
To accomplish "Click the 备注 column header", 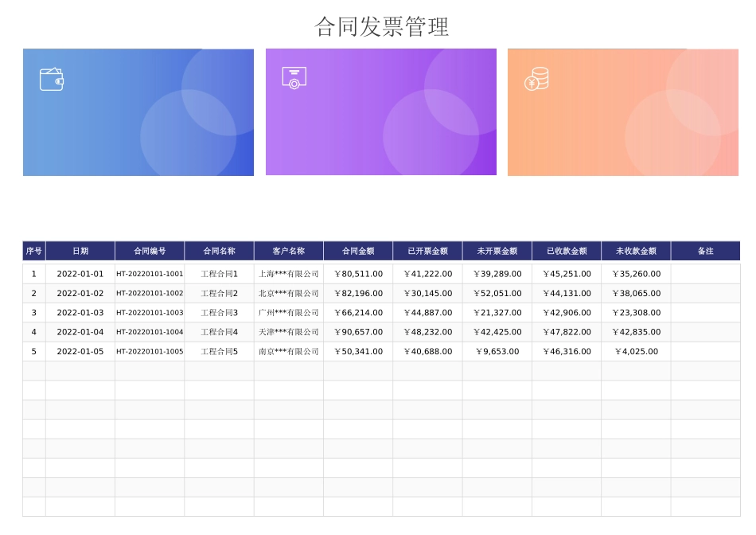I will 707,250.
